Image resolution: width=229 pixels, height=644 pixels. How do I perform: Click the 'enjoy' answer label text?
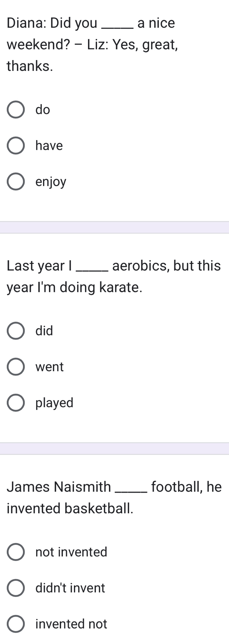point(51,183)
